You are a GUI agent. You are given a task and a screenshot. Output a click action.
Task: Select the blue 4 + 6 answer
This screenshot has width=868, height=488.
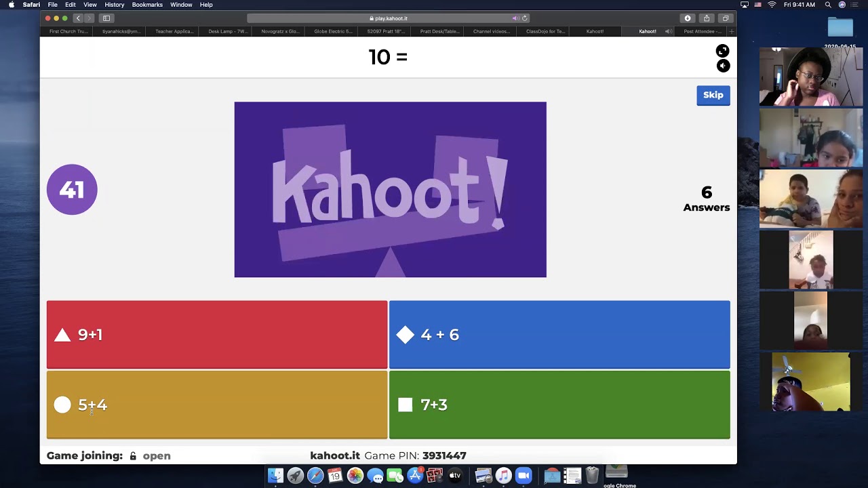pos(559,335)
